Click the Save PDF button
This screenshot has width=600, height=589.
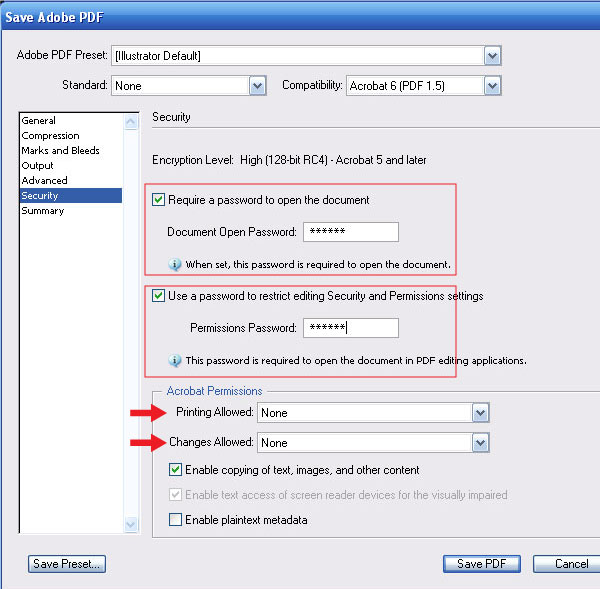482,564
